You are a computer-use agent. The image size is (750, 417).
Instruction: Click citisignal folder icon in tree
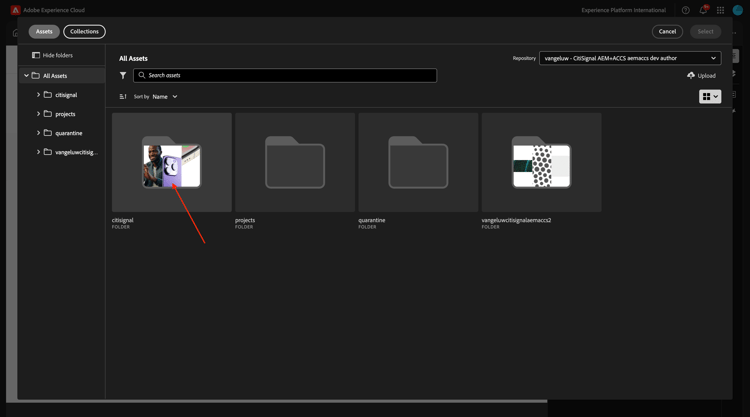(48, 95)
